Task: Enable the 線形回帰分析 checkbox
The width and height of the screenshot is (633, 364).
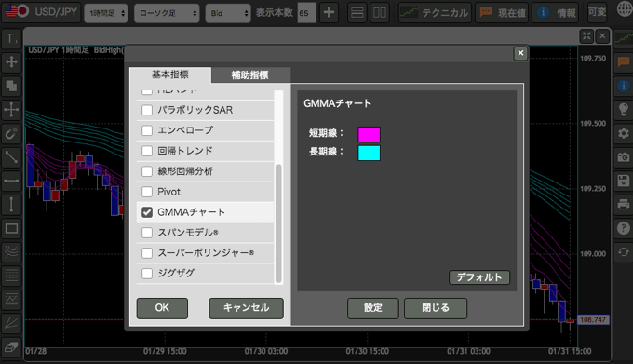Action: [x=147, y=171]
